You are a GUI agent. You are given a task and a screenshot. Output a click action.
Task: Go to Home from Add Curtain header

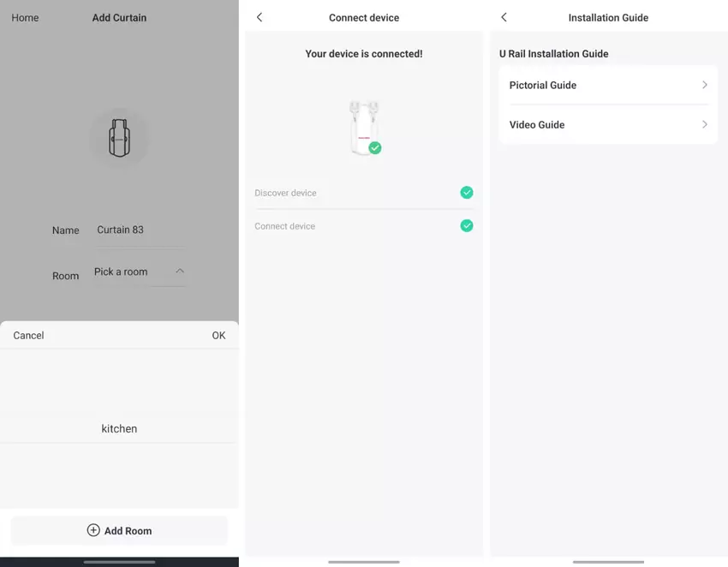25,18
